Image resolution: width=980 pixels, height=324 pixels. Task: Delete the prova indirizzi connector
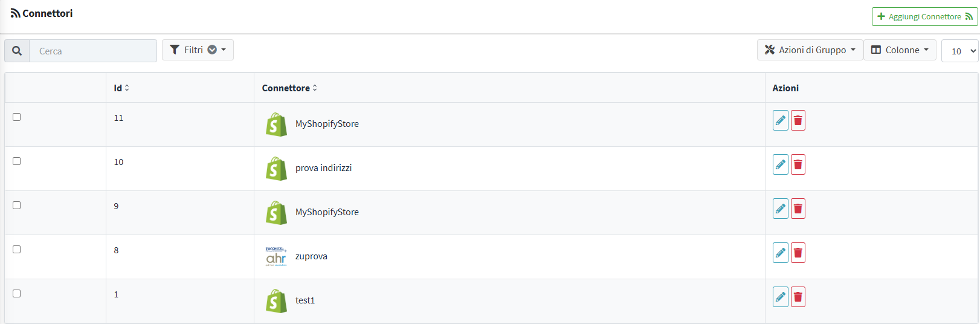click(x=798, y=164)
